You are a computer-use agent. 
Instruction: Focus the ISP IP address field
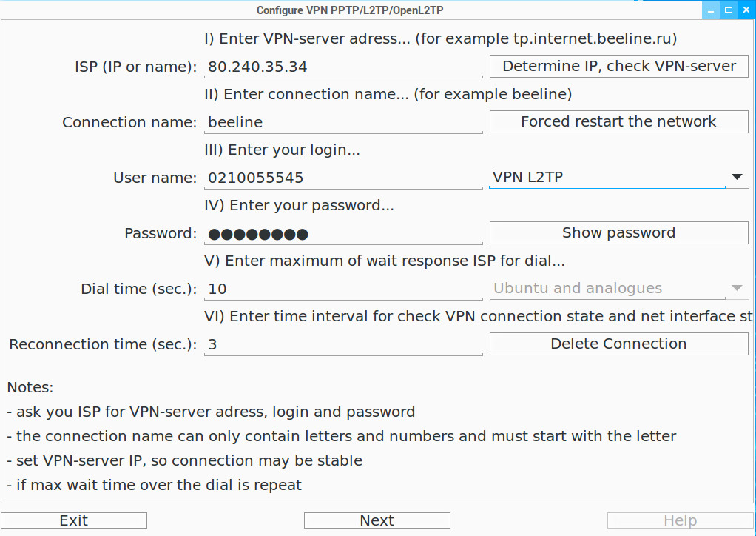(343, 67)
